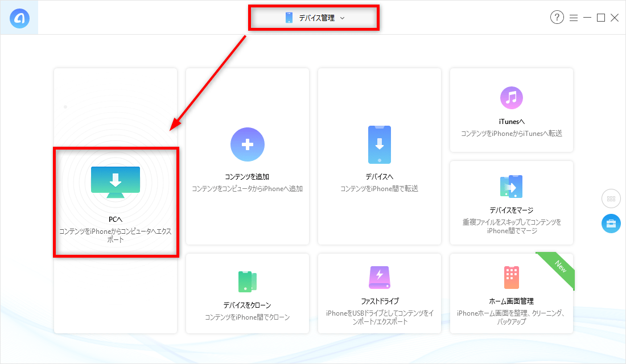Select the iTunesへ music note icon
This screenshot has width=626, height=364.
click(511, 98)
